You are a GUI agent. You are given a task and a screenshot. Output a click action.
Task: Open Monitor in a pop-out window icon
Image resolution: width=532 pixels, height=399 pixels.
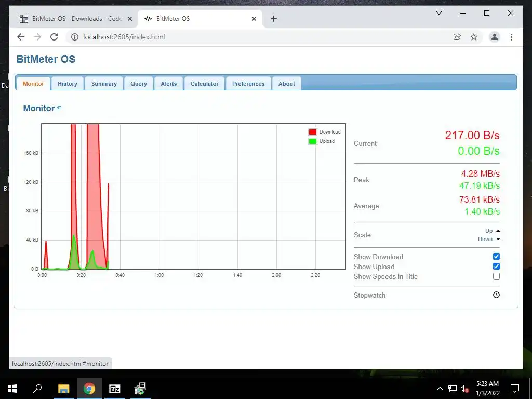pyautogui.click(x=59, y=108)
